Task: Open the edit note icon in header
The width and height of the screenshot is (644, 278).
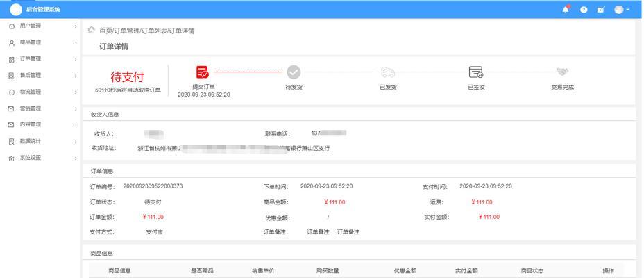Action: pos(601,10)
